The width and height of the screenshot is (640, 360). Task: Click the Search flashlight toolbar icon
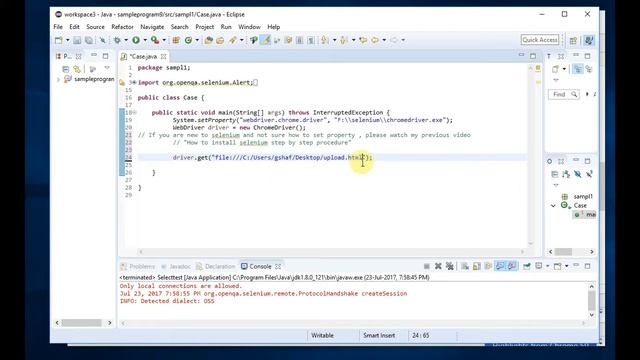point(233,40)
